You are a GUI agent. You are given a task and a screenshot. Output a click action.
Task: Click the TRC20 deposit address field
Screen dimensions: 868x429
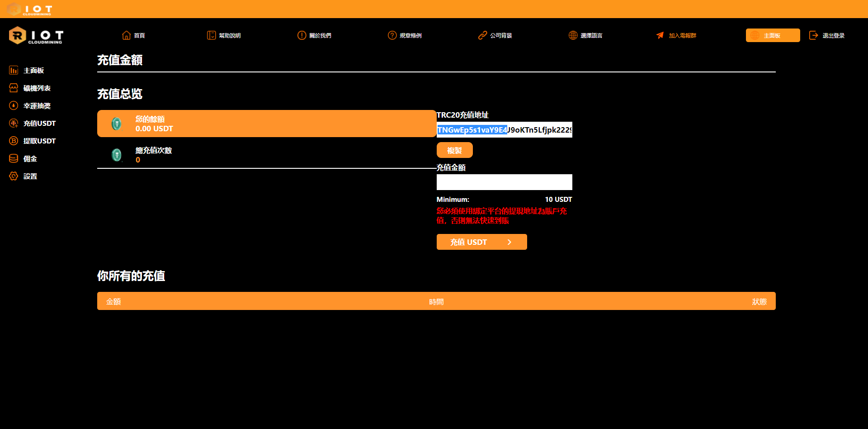coord(505,129)
